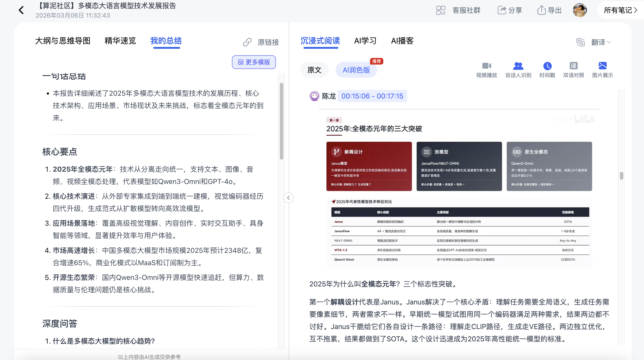
Task: Click the Janus row in comparison table
Action: pos(460,221)
